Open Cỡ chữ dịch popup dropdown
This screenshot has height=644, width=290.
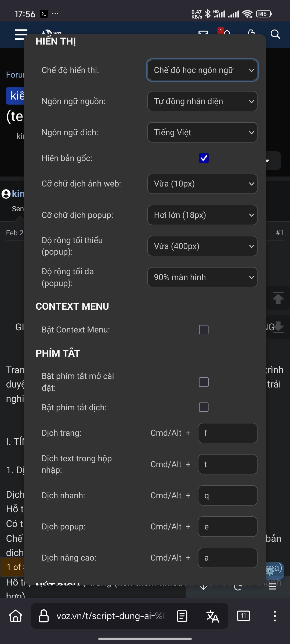[202, 215]
